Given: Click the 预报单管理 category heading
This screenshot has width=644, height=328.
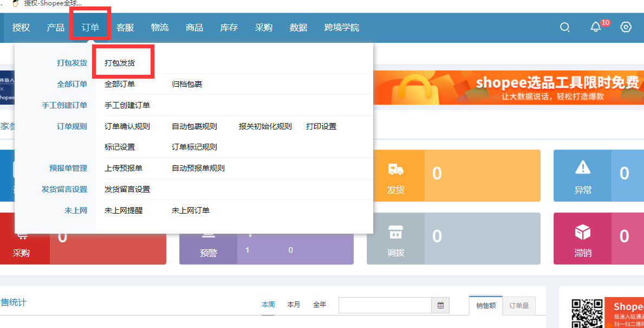Looking at the screenshot, I should 68,168.
